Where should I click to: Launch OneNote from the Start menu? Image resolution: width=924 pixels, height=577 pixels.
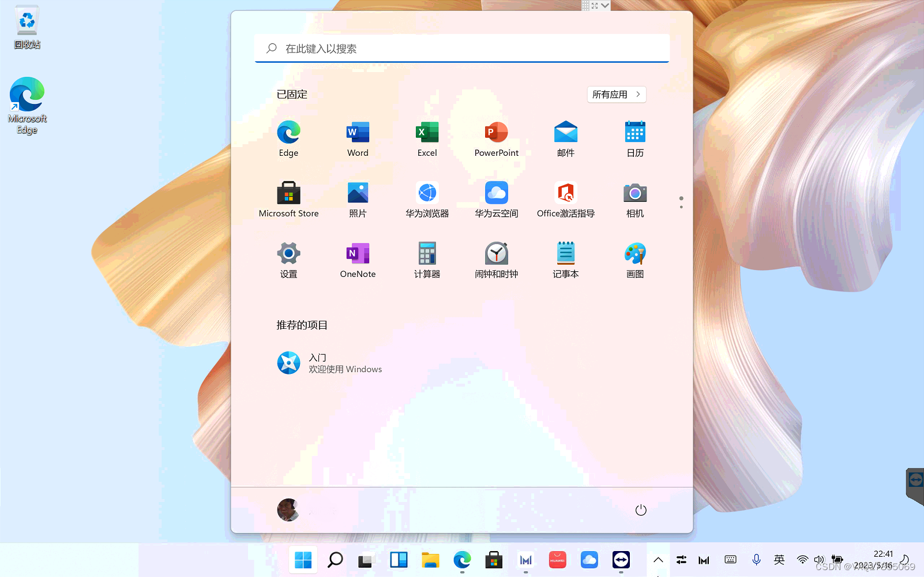coord(357,258)
